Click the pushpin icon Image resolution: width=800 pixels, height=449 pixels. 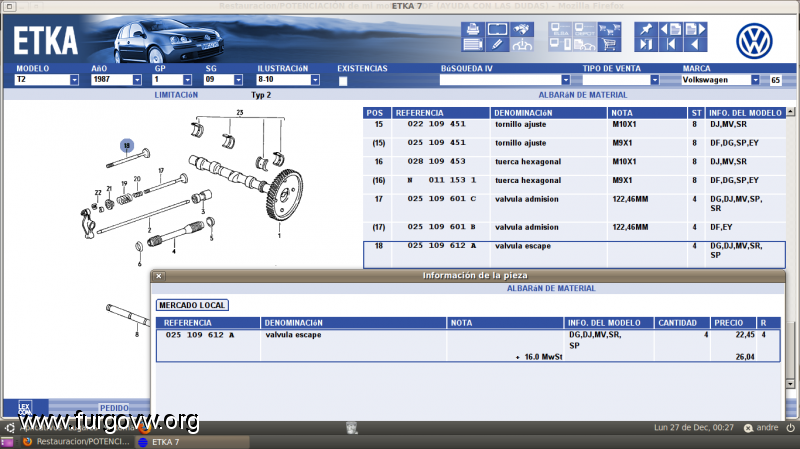tap(646, 29)
